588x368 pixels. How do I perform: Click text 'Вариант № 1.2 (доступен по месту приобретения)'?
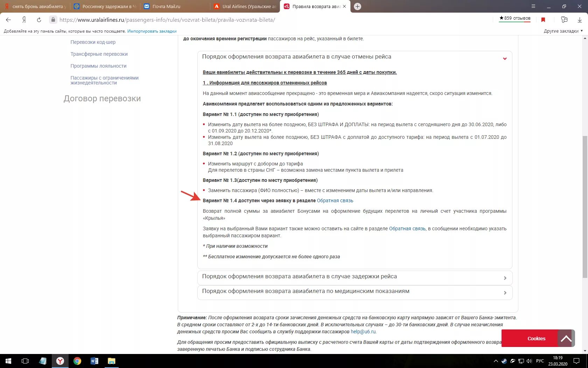pyautogui.click(x=261, y=154)
